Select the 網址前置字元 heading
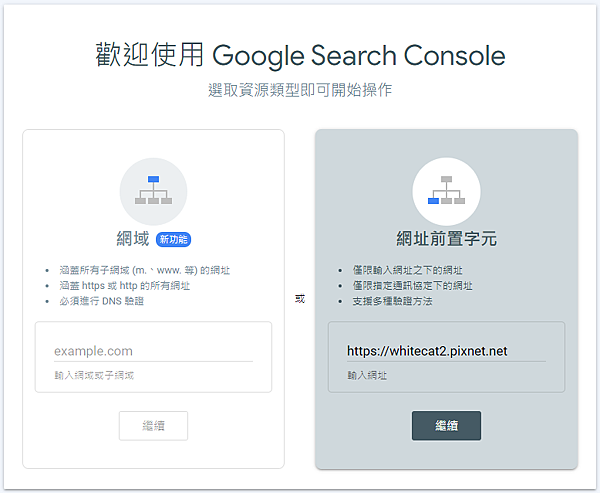This screenshot has height=493, width=600. (x=446, y=238)
